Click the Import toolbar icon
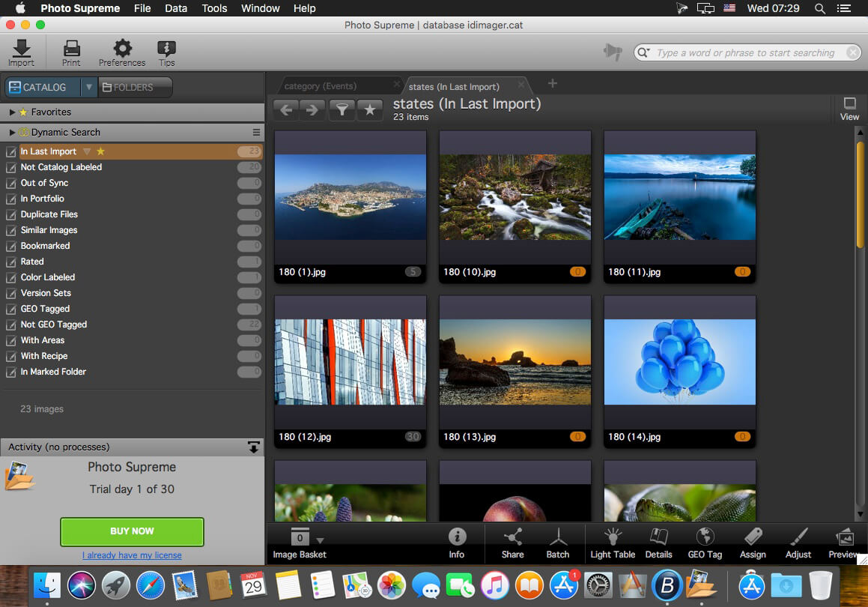The height and width of the screenshot is (607, 868). coord(22,52)
